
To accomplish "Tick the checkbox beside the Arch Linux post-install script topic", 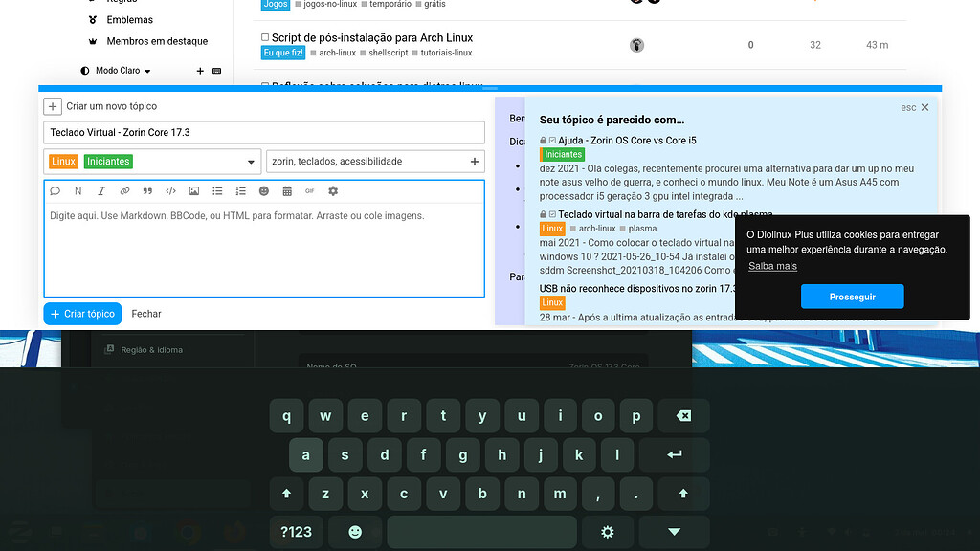I will point(265,37).
